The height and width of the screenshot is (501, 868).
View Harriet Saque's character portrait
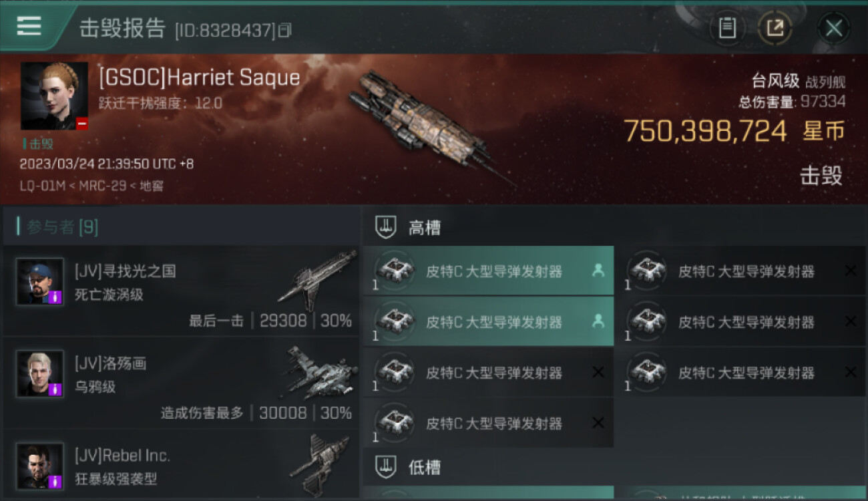click(x=54, y=96)
